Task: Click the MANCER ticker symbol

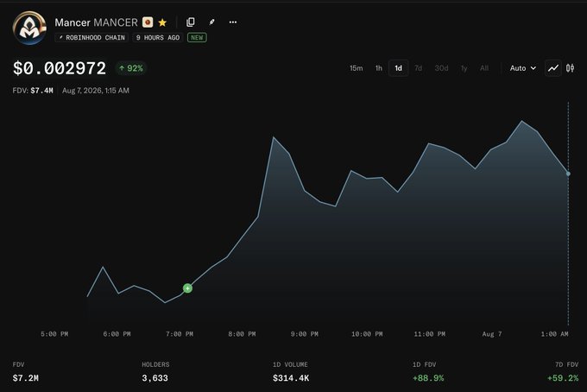Action: pyautogui.click(x=116, y=22)
